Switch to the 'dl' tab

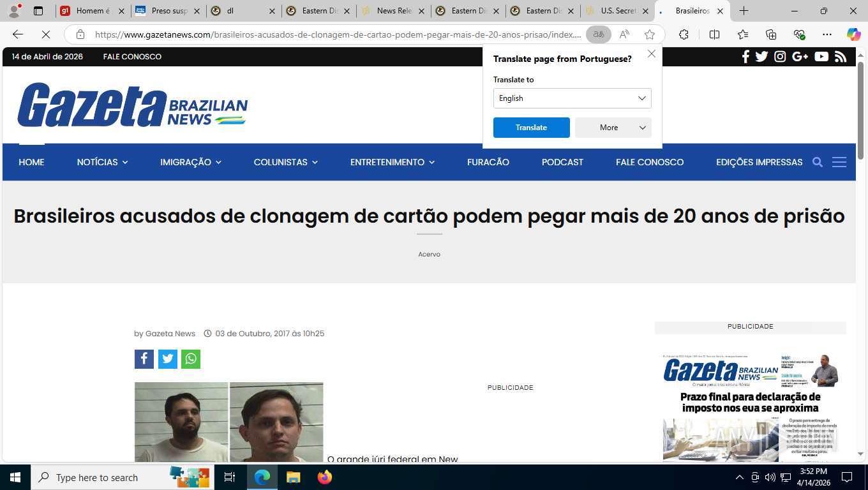(x=243, y=11)
